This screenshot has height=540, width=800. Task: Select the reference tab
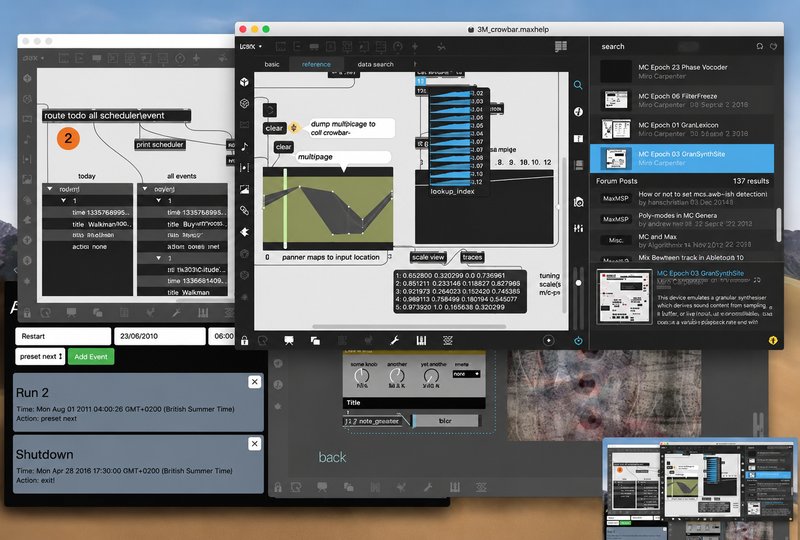(316, 64)
